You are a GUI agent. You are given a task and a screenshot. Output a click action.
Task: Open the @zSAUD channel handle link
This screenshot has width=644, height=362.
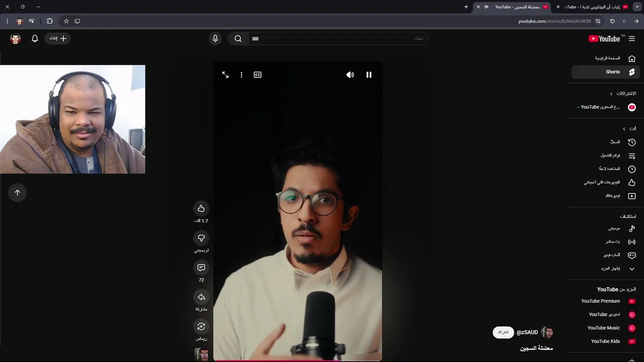(x=527, y=332)
